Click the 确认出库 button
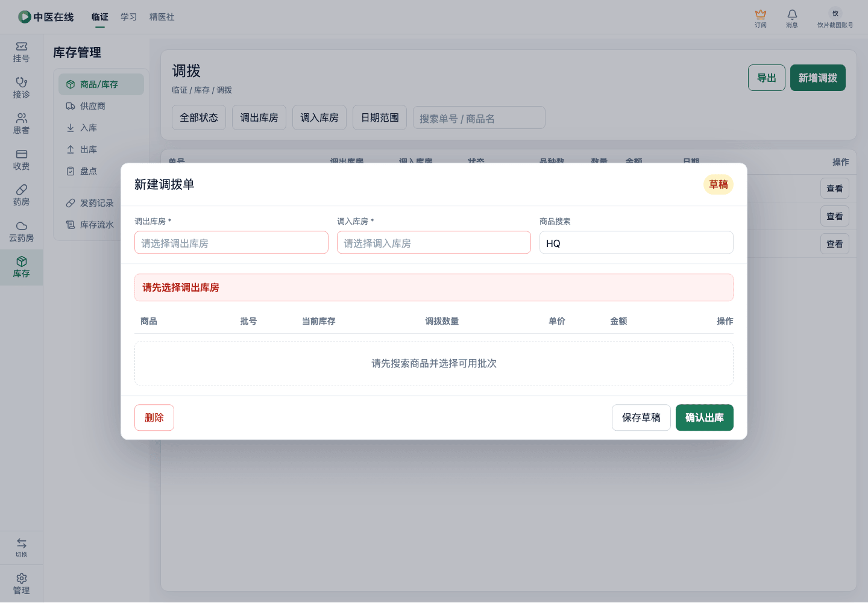This screenshot has width=868, height=603. 705,417
